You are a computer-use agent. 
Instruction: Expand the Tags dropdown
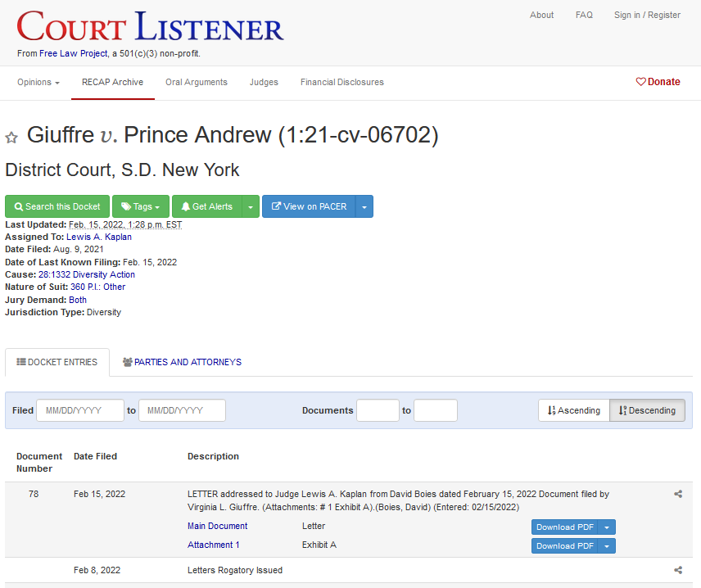point(141,206)
